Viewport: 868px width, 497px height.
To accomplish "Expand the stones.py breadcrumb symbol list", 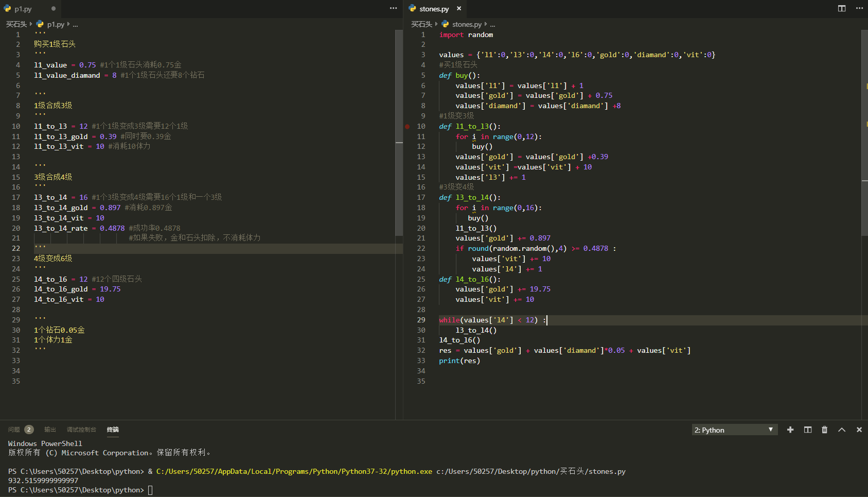I will [492, 25].
